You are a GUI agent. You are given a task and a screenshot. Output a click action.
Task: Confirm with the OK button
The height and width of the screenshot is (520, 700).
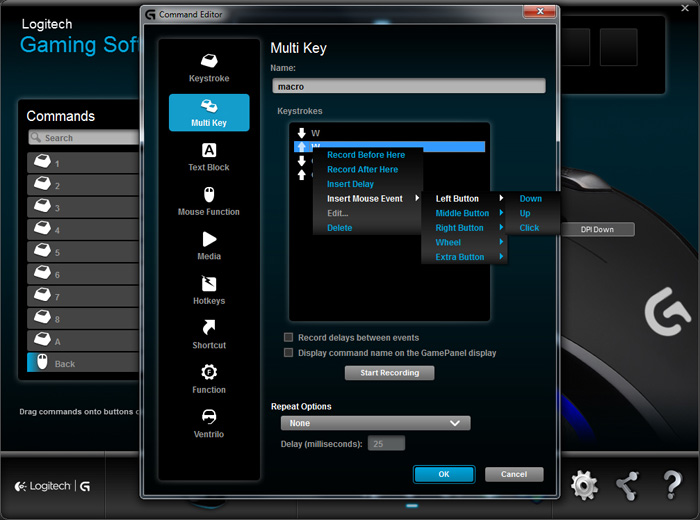click(444, 474)
